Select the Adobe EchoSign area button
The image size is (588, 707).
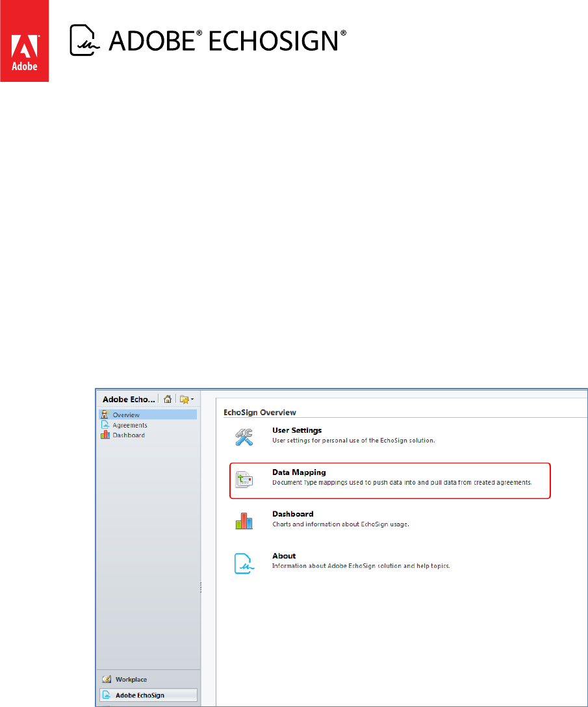tap(148, 695)
